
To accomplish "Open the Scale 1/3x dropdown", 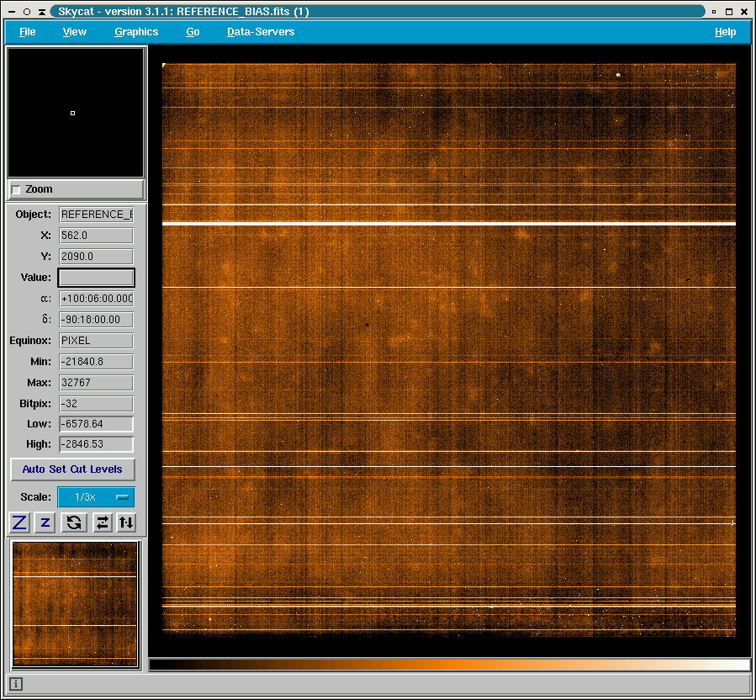I will click(96, 497).
